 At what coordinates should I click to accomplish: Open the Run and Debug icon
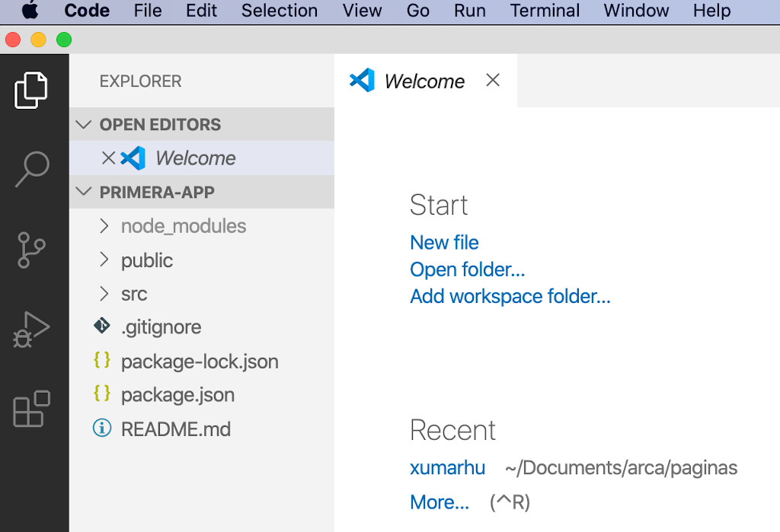pos(32,330)
